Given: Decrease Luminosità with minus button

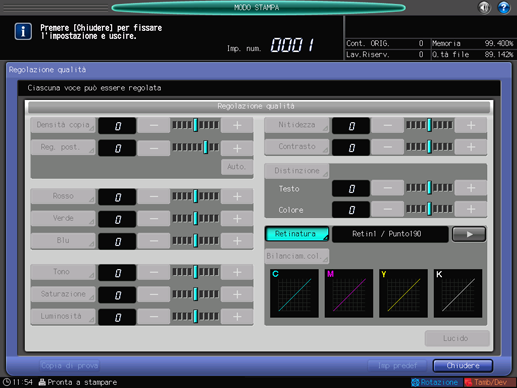Looking at the screenshot, I should pos(154,316).
